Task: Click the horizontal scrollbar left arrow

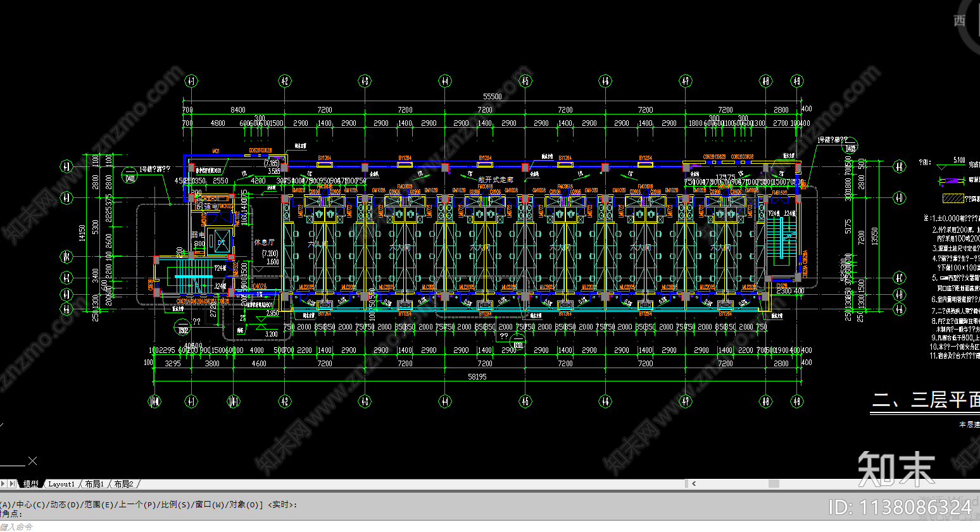Action: tap(694, 484)
